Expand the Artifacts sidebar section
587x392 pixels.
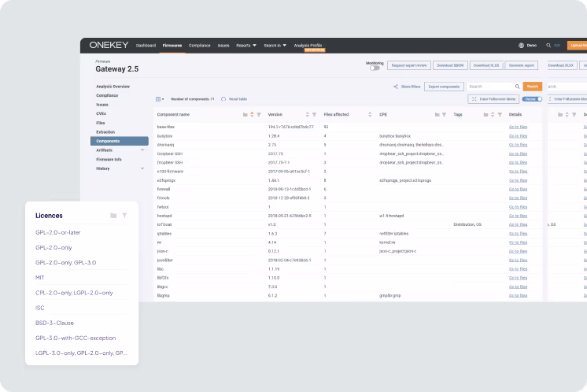coord(142,150)
